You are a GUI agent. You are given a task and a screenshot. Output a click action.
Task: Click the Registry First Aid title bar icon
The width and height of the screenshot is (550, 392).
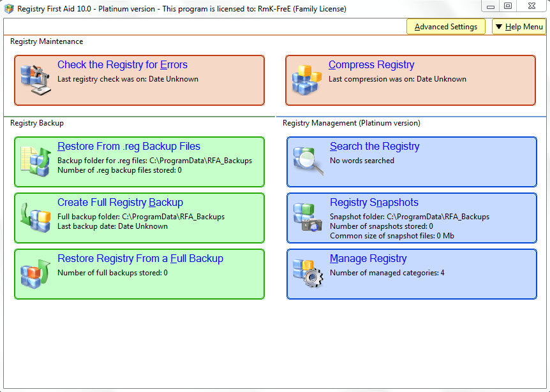[x=9, y=9]
